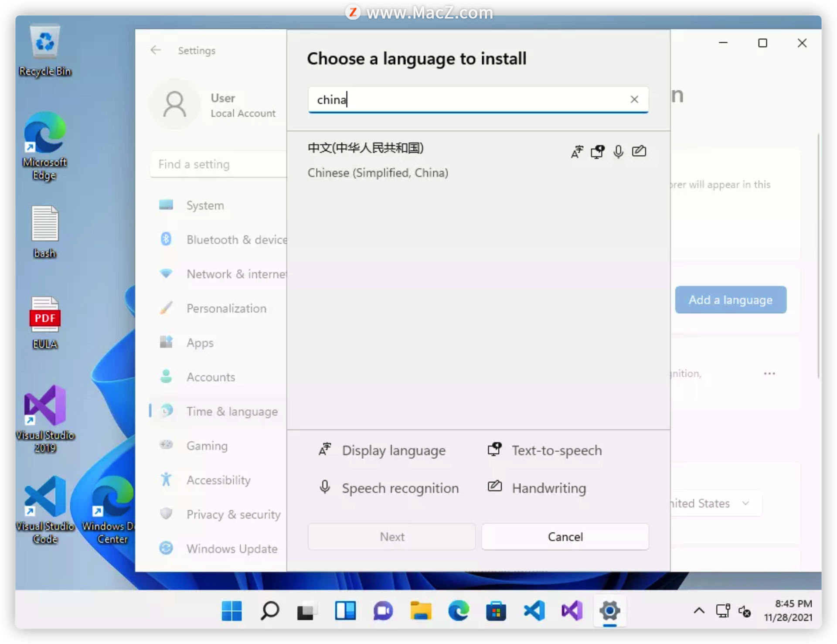Click the muted volume tray icon
The image size is (837, 644).
tap(745, 611)
